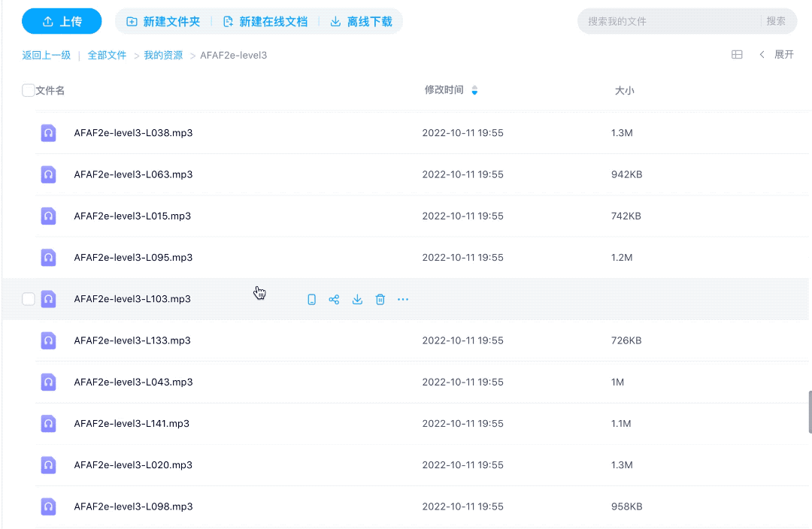Toggle the sort arrow next to 修改时间
The width and height of the screenshot is (812, 529).
(x=474, y=91)
